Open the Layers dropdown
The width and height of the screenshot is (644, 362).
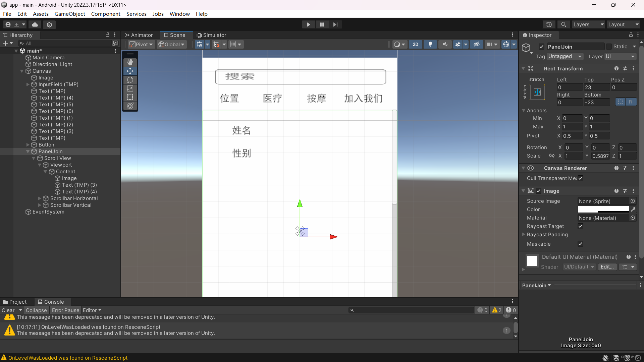point(588,24)
